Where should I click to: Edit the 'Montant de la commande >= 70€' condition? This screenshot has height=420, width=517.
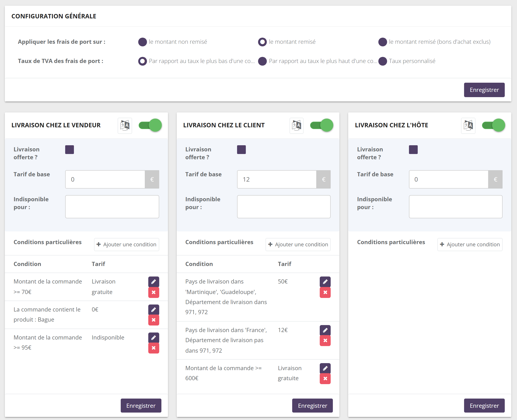(x=154, y=282)
